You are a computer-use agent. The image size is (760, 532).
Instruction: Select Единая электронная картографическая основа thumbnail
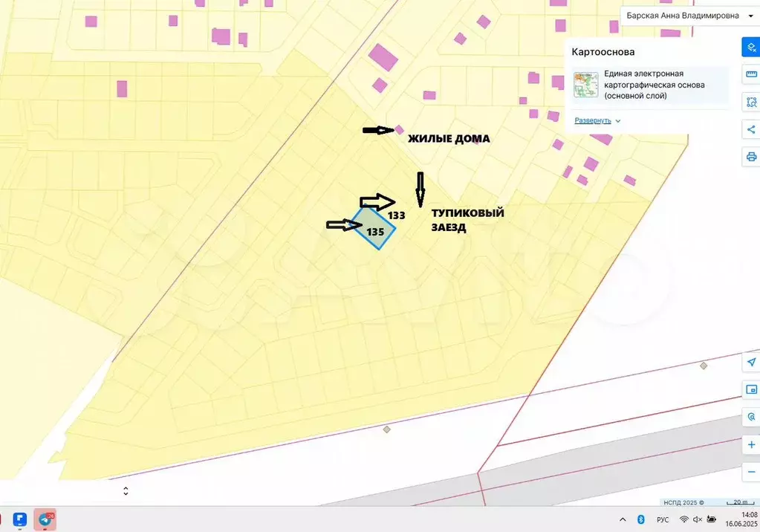click(x=585, y=85)
